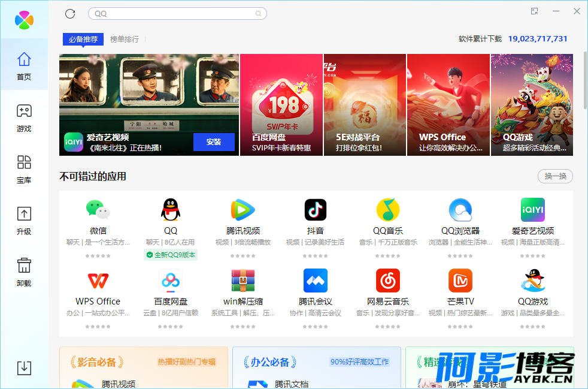Image resolution: width=588 pixels, height=389 pixels.
Task: Click the colorful Software Manager logo
Action: [24, 20]
